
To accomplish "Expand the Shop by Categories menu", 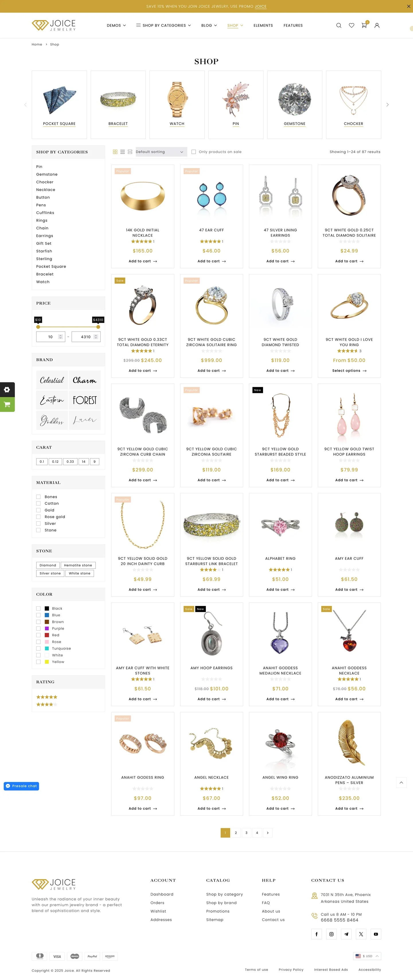I will pos(163,26).
